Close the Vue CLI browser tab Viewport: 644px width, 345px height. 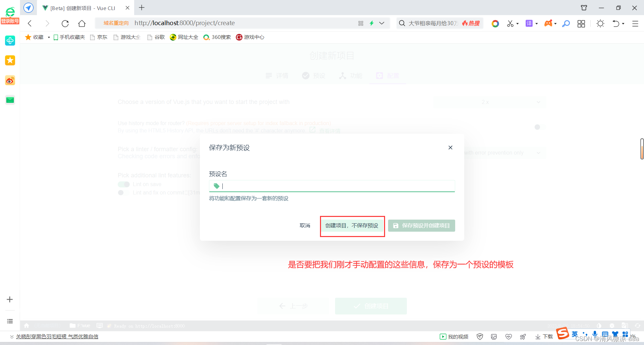(x=127, y=8)
